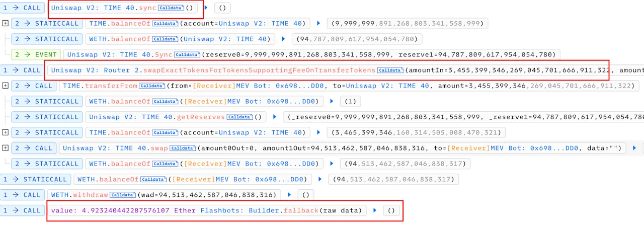This screenshot has width=644, height=228.
Task: Open Calldata badge on TIME.balanceOf returning 3,465,399,346
Action: click(x=165, y=133)
